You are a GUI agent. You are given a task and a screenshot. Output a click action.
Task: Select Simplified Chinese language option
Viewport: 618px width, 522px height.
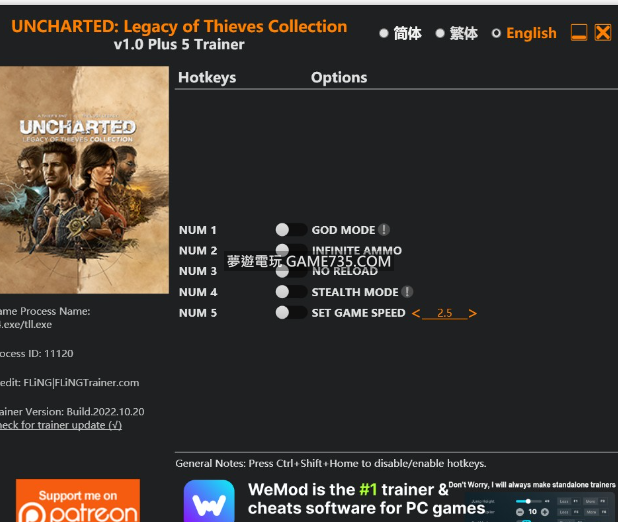400,33
